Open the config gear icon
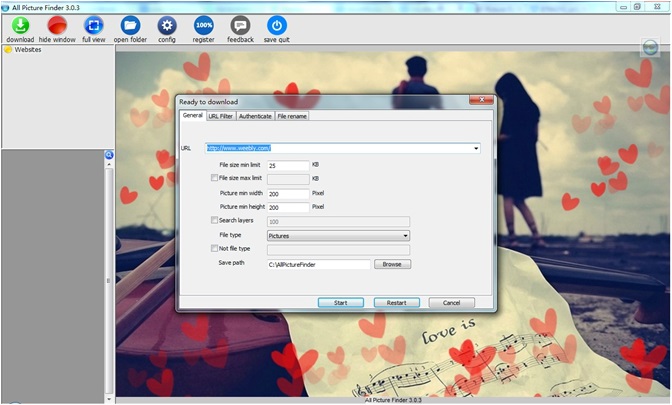Viewport: 672px width, 405px height. click(x=167, y=25)
